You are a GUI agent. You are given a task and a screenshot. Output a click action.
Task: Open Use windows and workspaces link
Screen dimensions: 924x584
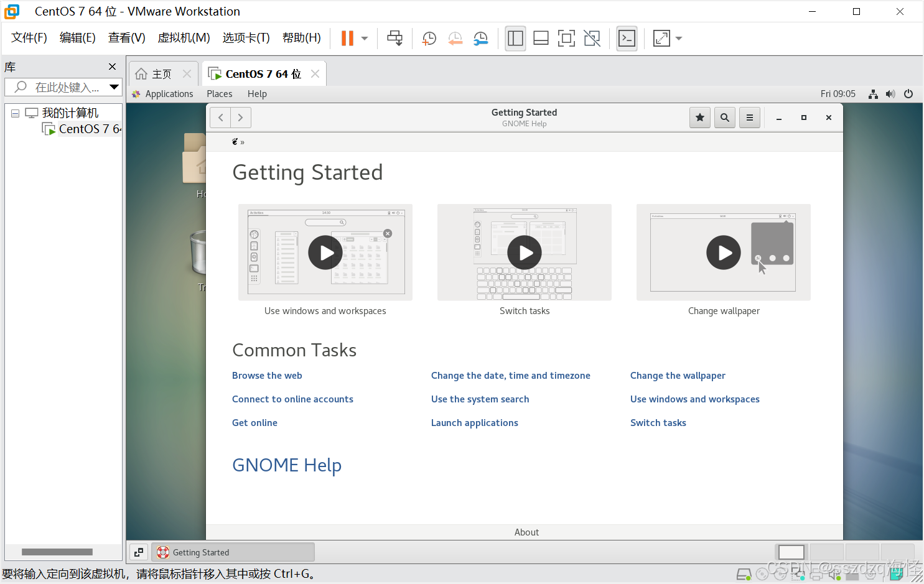(x=694, y=399)
